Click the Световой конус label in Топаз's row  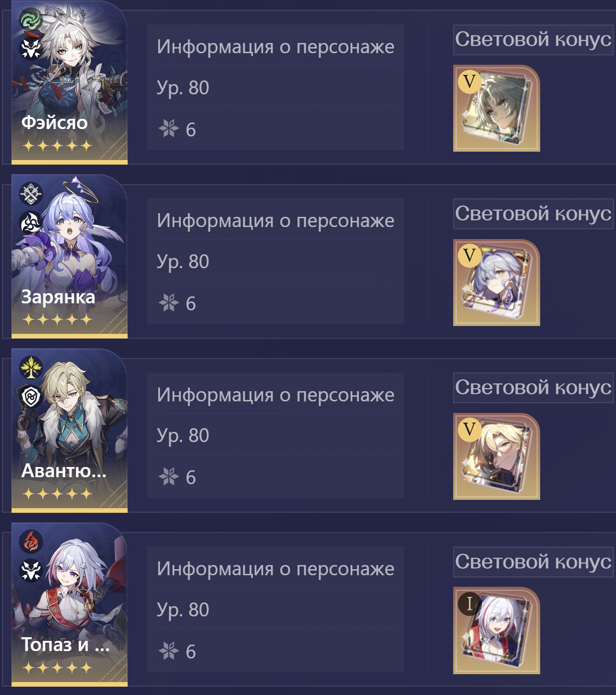click(533, 562)
